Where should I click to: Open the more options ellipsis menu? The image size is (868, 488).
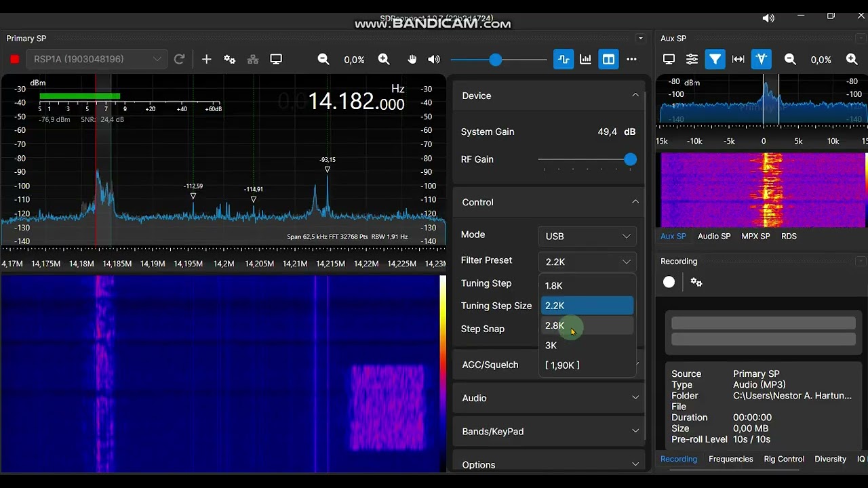click(x=632, y=60)
